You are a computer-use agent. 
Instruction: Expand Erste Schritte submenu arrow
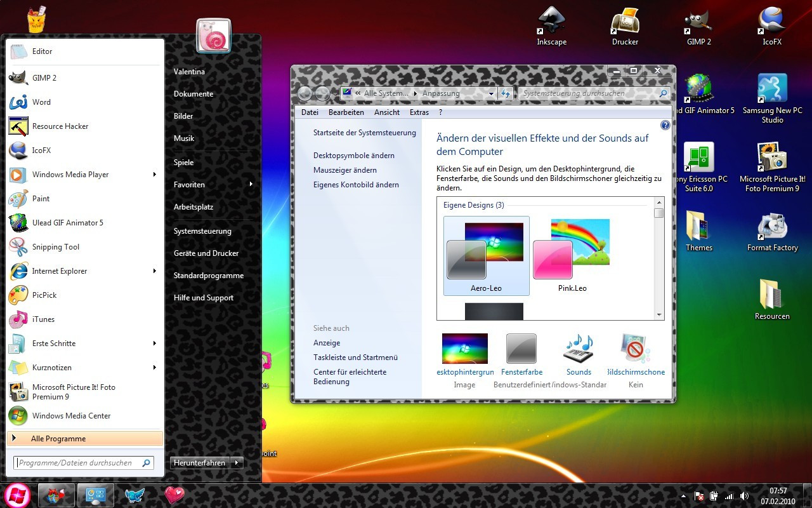click(x=154, y=343)
